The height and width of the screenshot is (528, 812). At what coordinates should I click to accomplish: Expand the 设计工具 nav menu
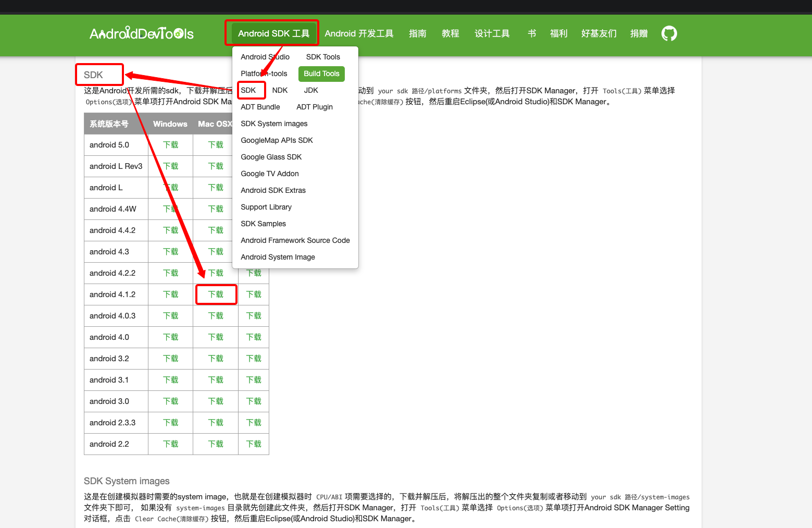click(x=492, y=33)
